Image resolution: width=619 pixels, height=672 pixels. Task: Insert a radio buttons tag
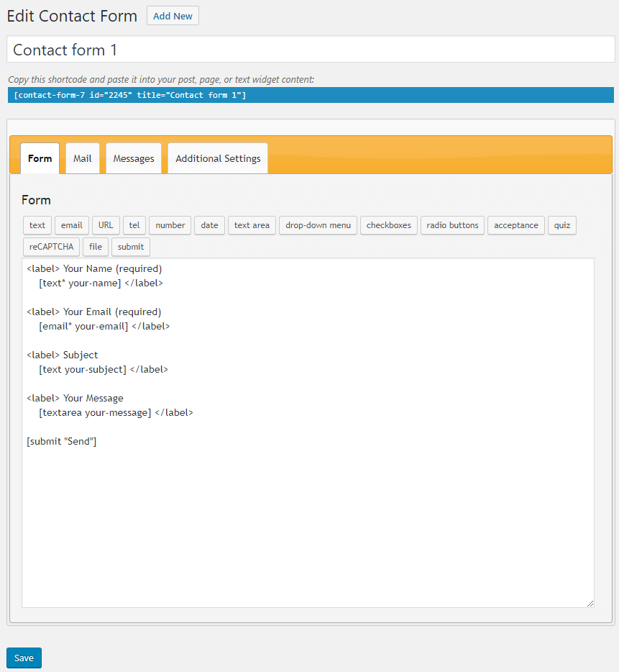pyautogui.click(x=452, y=225)
